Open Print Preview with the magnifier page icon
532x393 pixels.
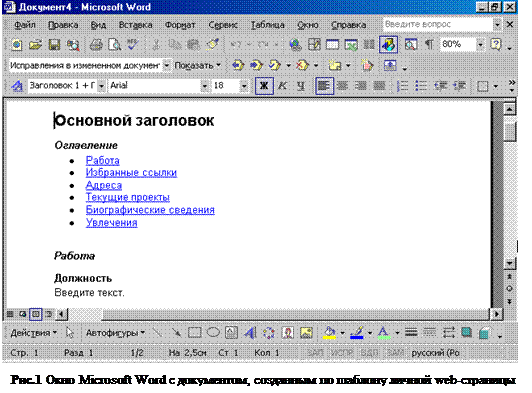114,45
